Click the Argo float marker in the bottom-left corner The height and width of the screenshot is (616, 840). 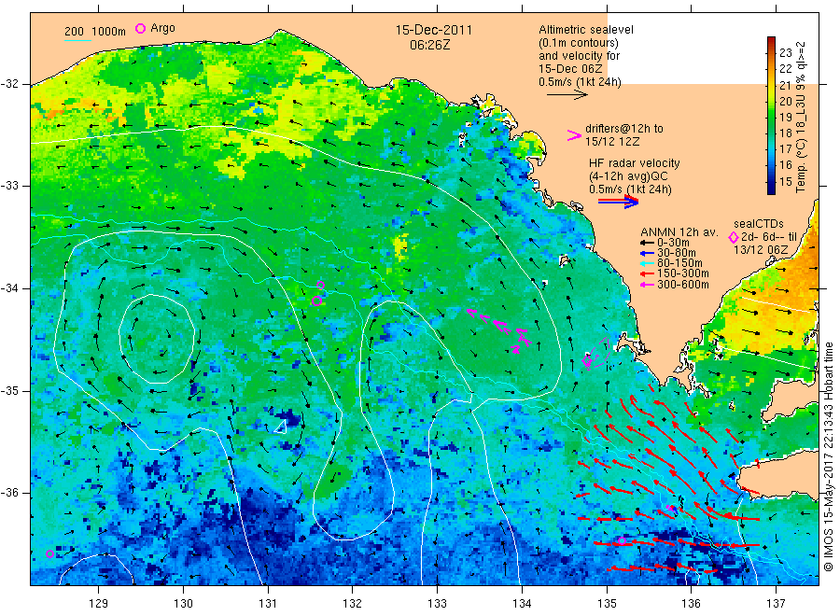49,553
